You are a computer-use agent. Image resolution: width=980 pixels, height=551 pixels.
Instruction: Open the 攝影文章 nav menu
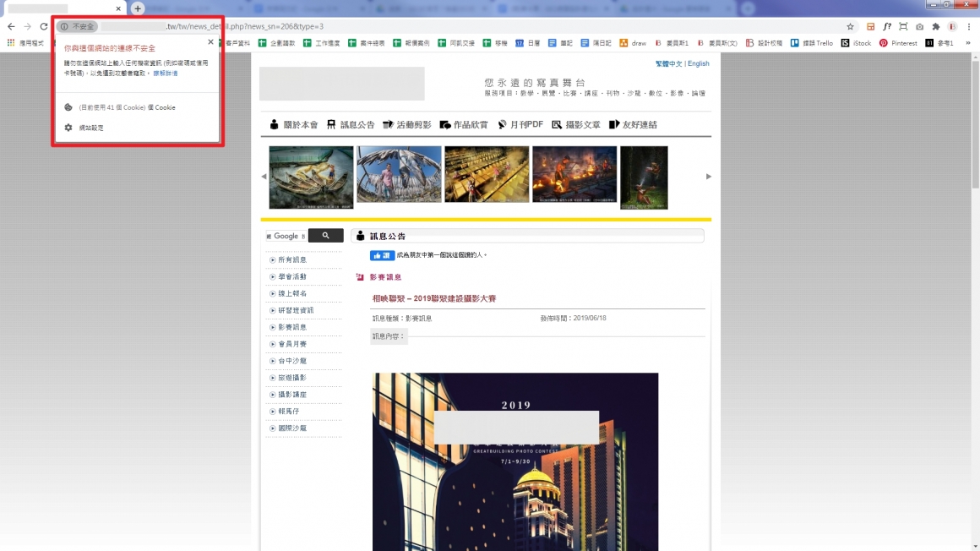click(x=575, y=124)
